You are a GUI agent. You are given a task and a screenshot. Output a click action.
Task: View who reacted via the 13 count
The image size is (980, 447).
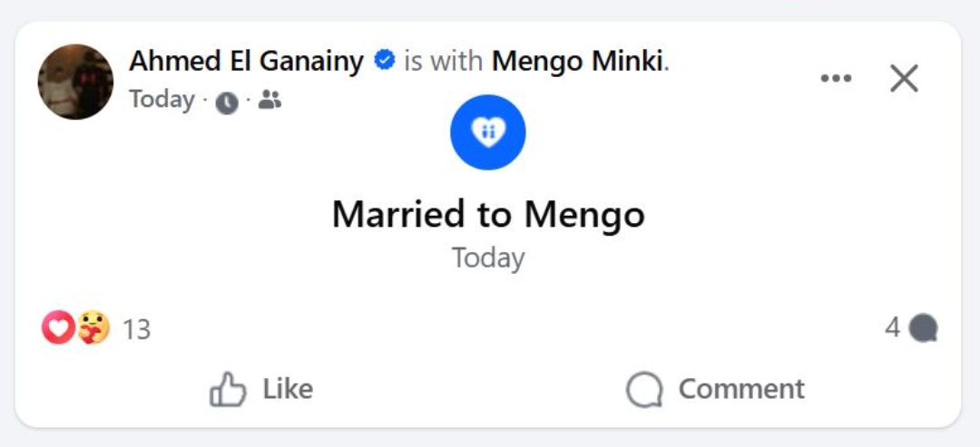[136, 329]
